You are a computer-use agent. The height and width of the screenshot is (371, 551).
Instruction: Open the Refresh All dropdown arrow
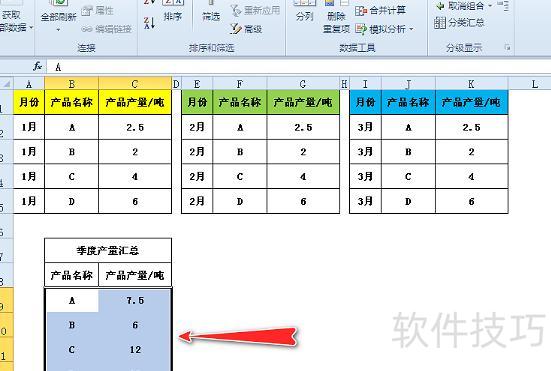(58, 30)
